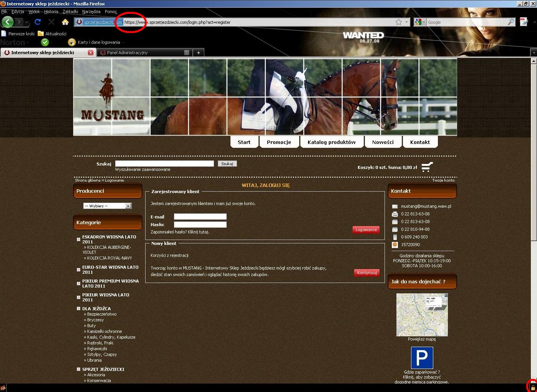
Task: Click the blue parking P icon
Action: 422,358
